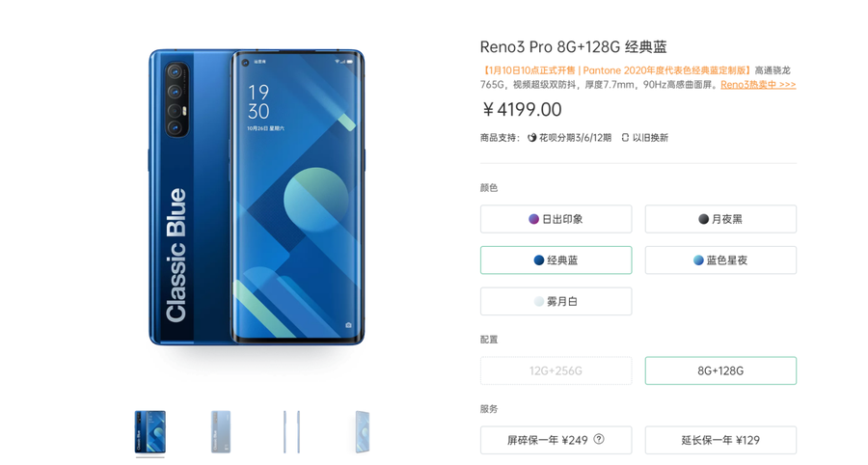Click the 以旧换新 trade-in refresh icon
The image size is (868, 465).
[x=625, y=138]
